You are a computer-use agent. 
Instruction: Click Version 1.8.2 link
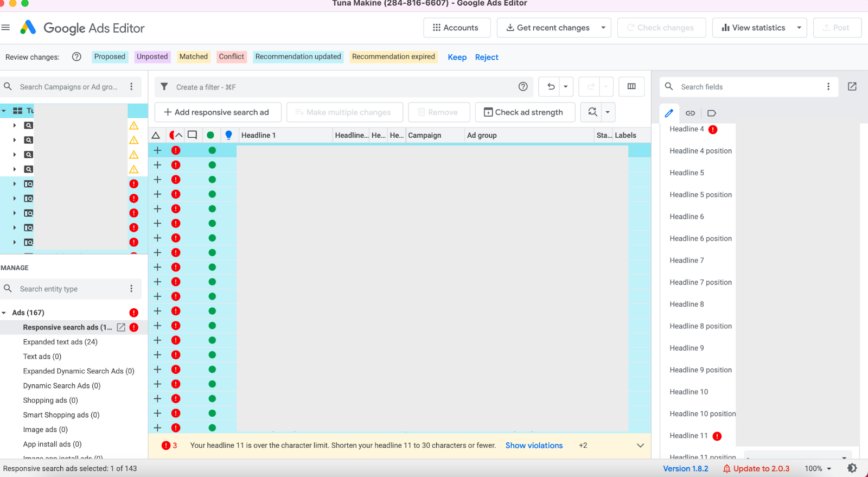[685, 468]
